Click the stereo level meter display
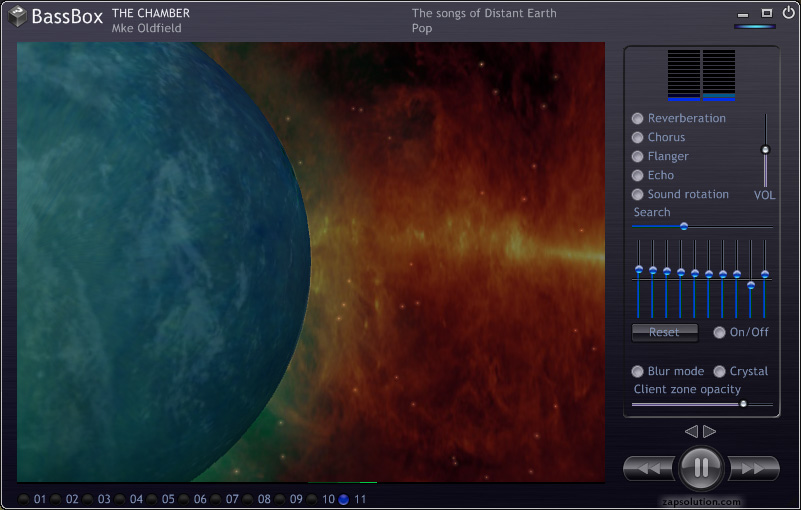The height and width of the screenshot is (510, 801). click(701, 75)
